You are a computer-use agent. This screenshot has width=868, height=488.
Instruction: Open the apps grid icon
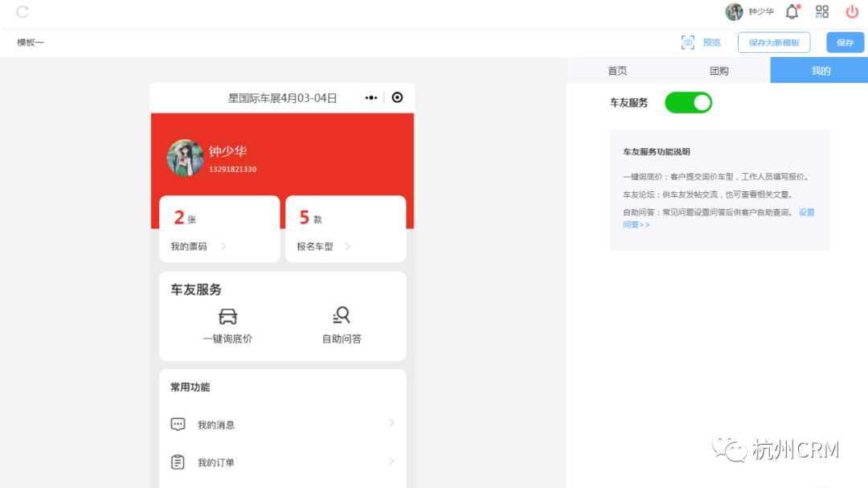click(822, 11)
